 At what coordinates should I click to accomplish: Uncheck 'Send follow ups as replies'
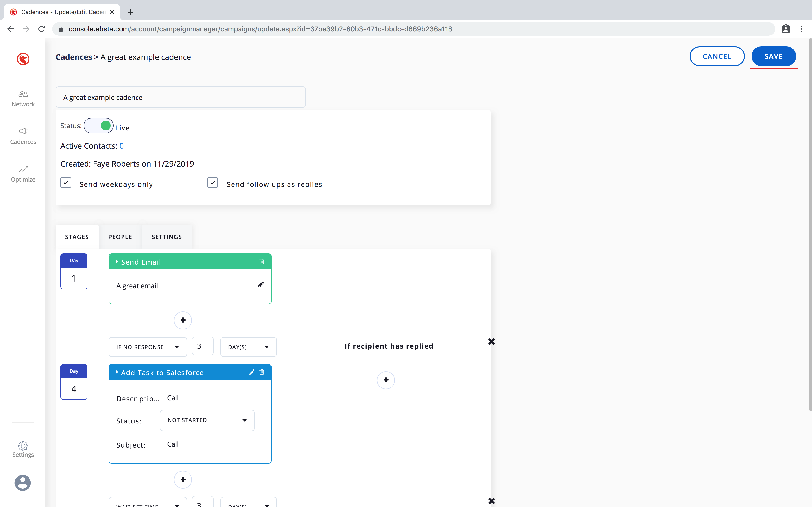[x=213, y=183]
